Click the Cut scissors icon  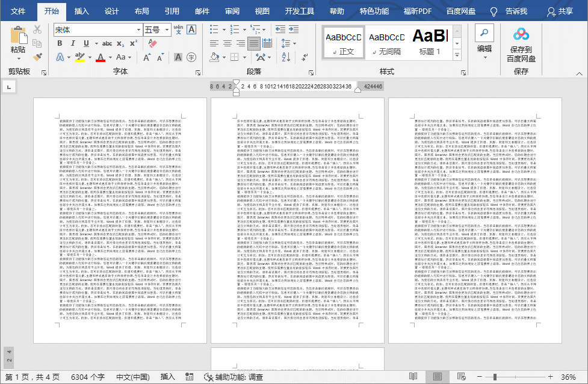37,29
